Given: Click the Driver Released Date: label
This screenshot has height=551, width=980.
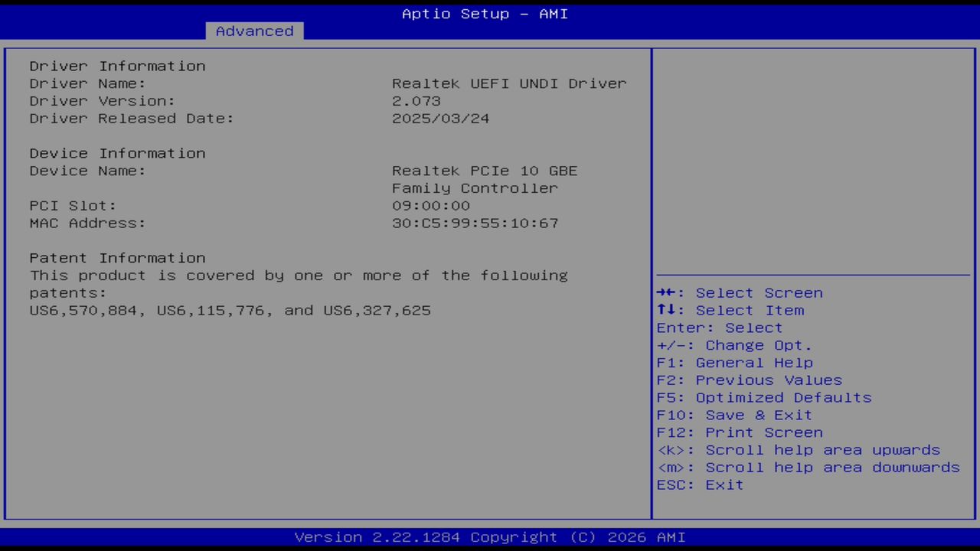Looking at the screenshot, I should pos(132,119).
